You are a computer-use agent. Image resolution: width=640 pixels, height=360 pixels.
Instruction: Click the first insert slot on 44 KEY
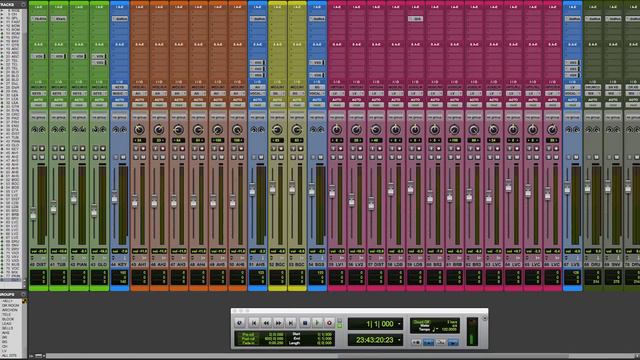(120, 19)
